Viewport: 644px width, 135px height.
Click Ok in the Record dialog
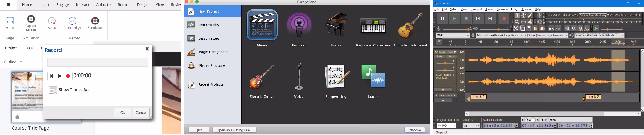point(123,113)
